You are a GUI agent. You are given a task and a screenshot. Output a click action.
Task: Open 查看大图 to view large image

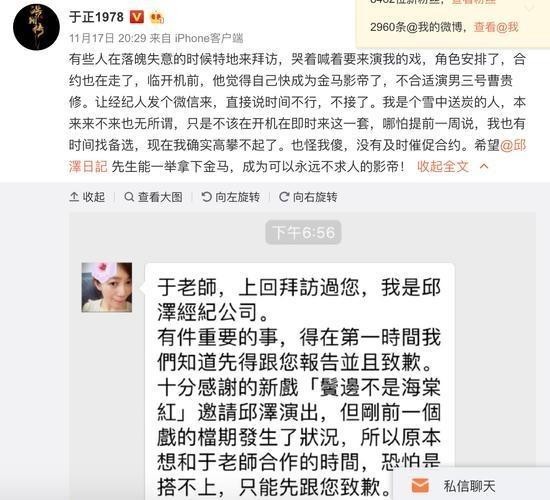pyautogui.click(x=153, y=197)
